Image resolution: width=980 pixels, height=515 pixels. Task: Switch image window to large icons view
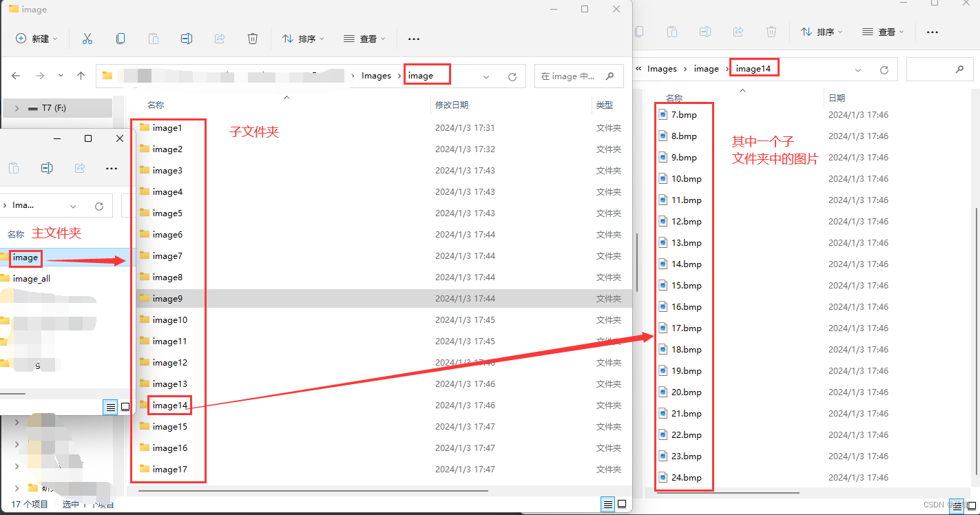[623, 505]
